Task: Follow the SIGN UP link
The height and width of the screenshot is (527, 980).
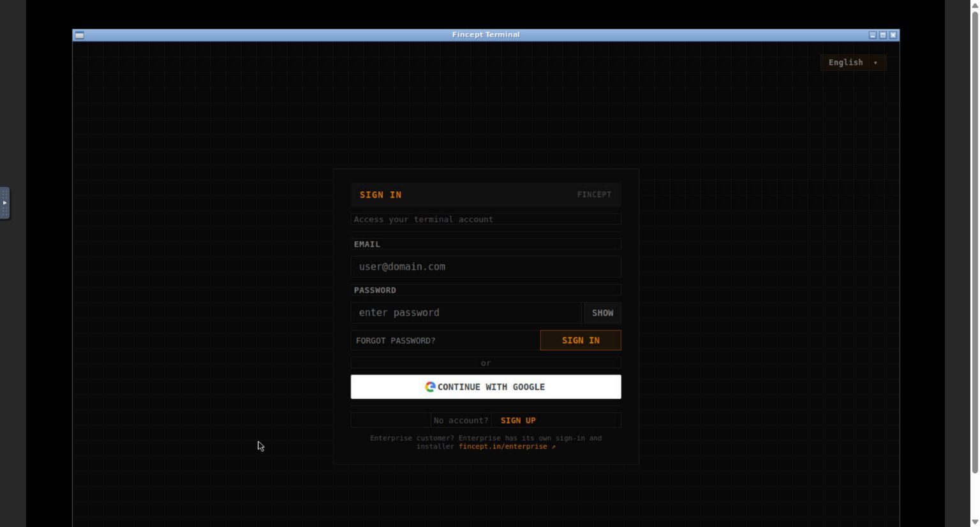Action: [518, 420]
